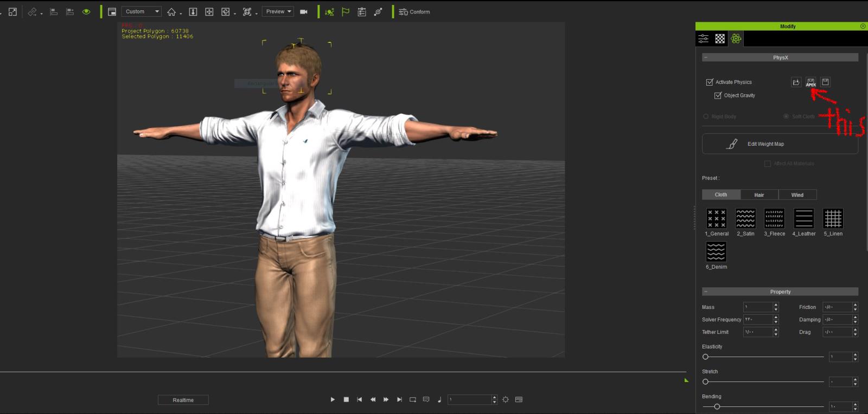
Task: Select the 1_General cloth preset
Action: [x=717, y=218]
